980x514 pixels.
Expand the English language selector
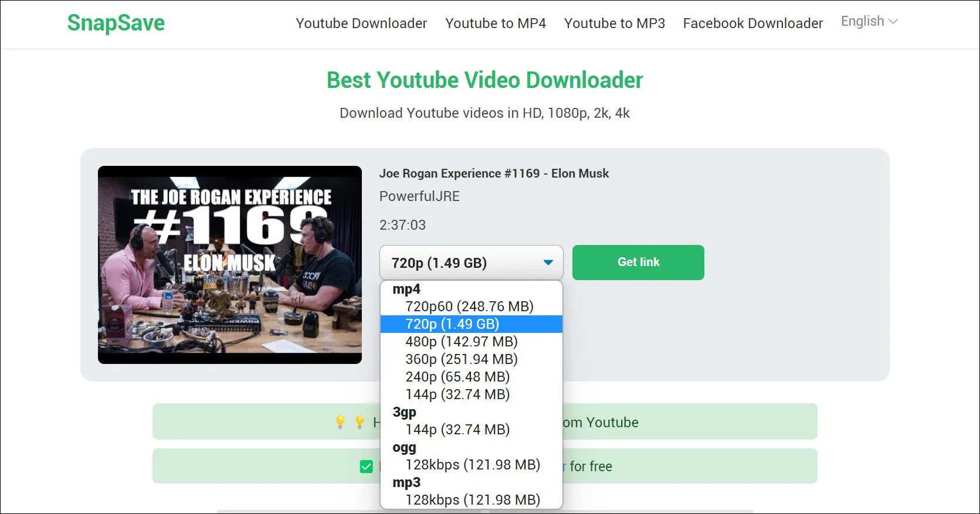[869, 22]
